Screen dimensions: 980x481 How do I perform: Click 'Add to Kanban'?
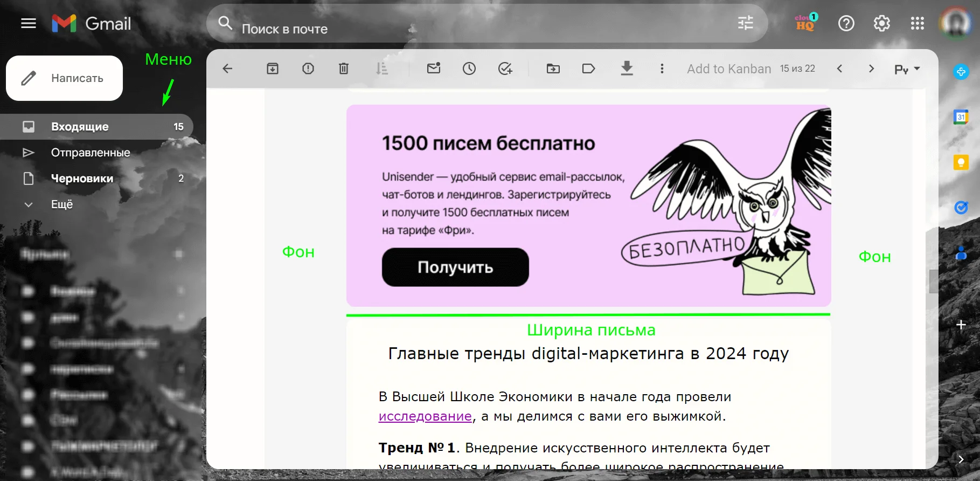tap(729, 69)
